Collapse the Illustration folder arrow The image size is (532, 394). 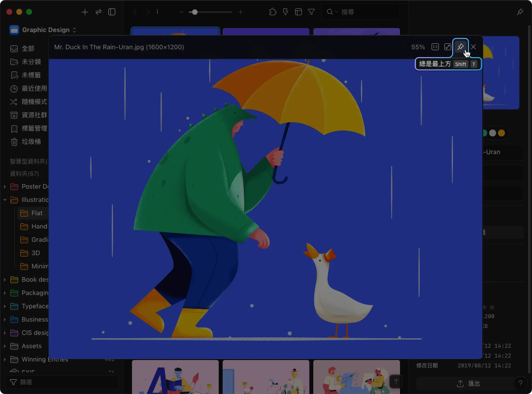click(x=5, y=200)
